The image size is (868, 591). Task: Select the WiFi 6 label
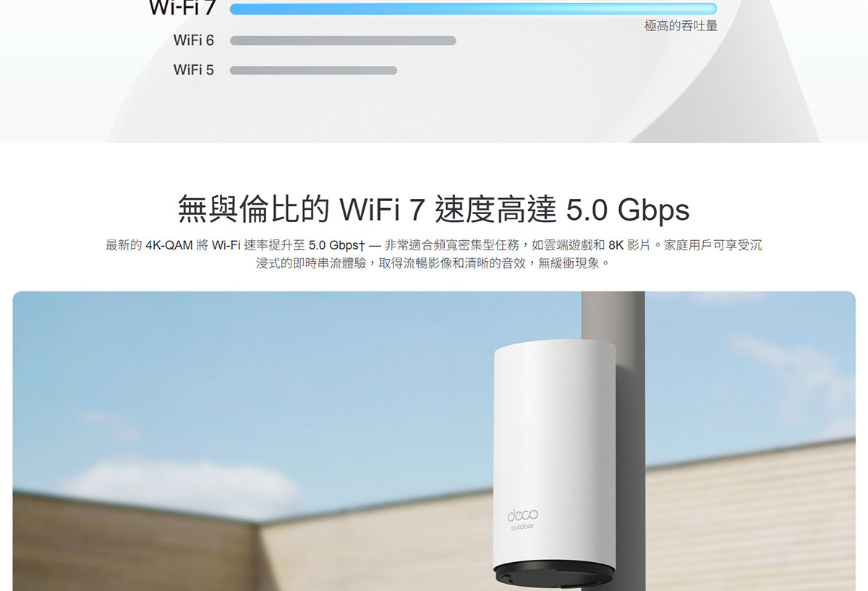pyautogui.click(x=194, y=41)
